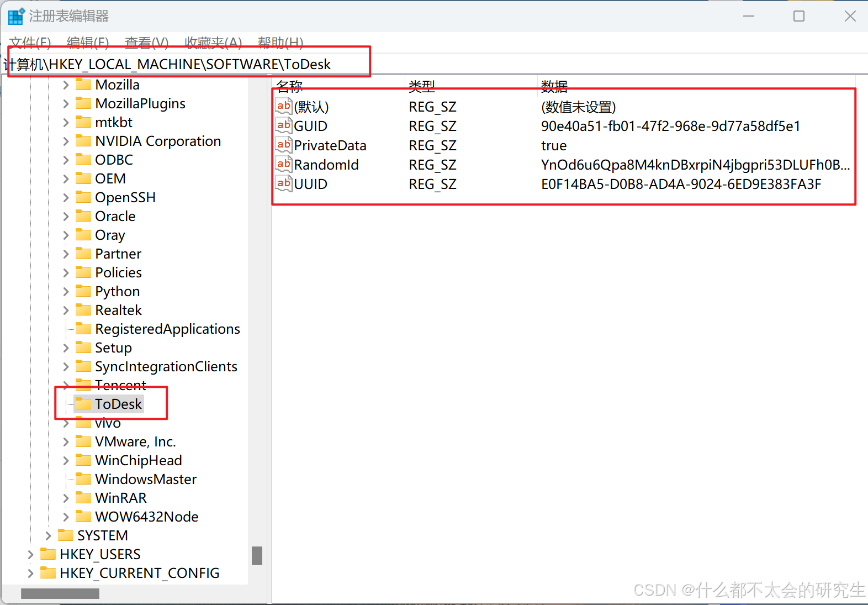Select the VMware, Inc. key label
This screenshot has width=868, height=605.
click(135, 441)
